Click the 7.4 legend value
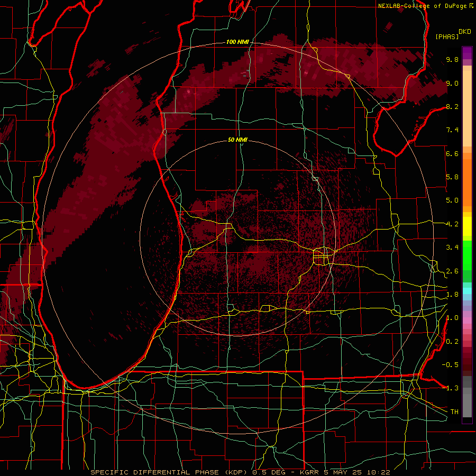This screenshot has width=476, height=476. (452, 130)
